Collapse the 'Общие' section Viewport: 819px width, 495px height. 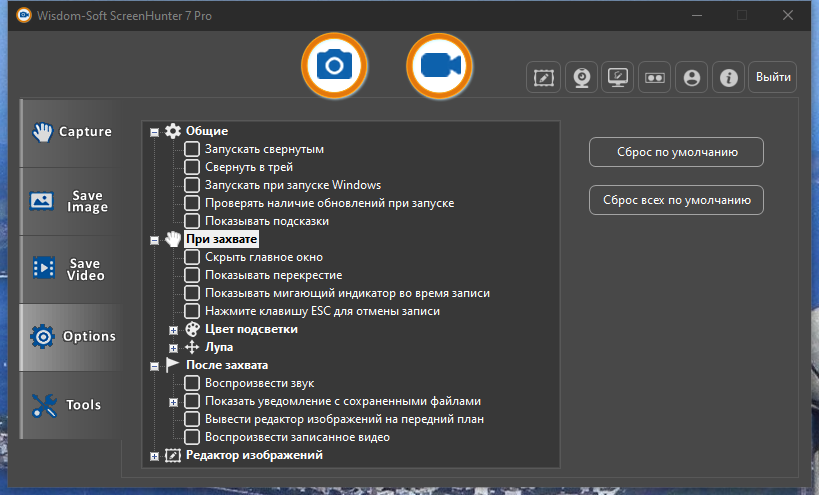154,132
